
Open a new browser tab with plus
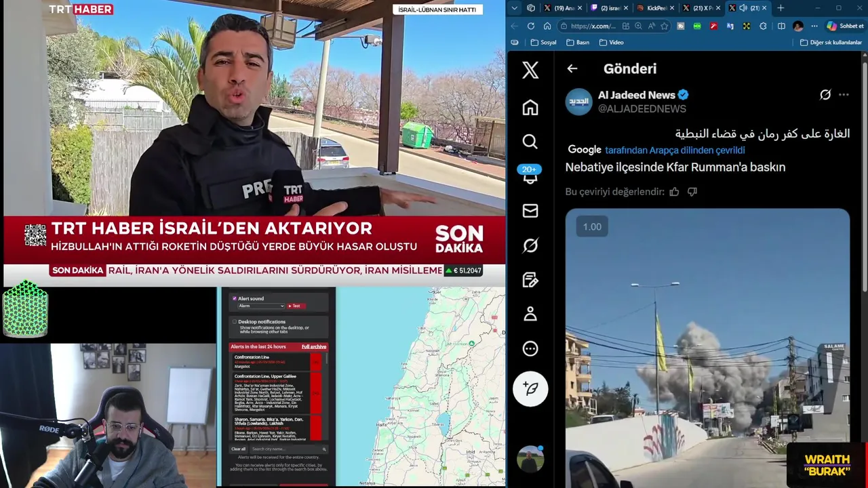point(781,8)
